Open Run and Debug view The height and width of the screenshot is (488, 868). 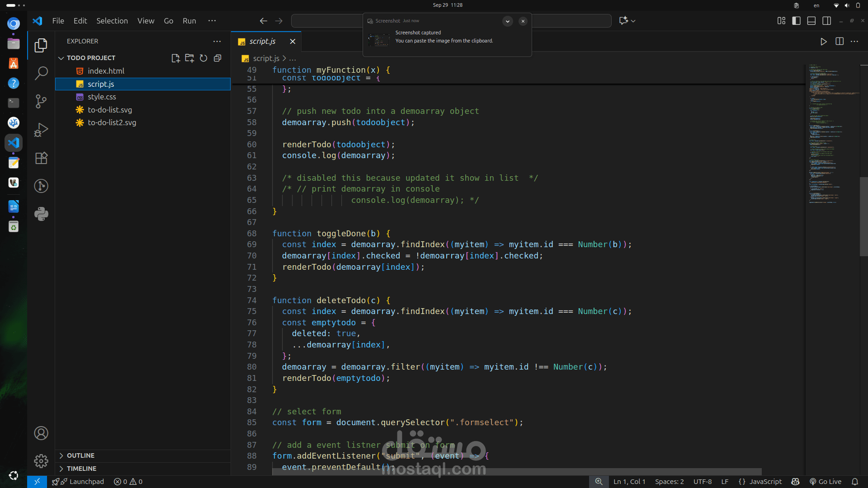pos(41,130)
